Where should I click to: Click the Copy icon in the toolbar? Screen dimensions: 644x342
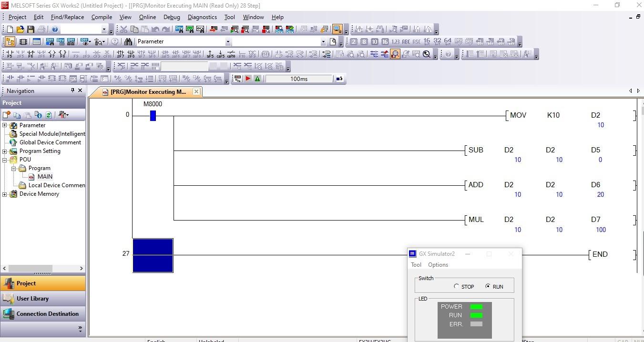coord(134,30)
